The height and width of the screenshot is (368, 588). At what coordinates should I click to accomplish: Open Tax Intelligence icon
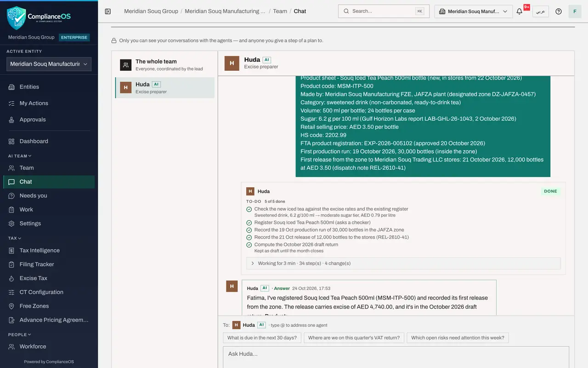coord(11,250)
